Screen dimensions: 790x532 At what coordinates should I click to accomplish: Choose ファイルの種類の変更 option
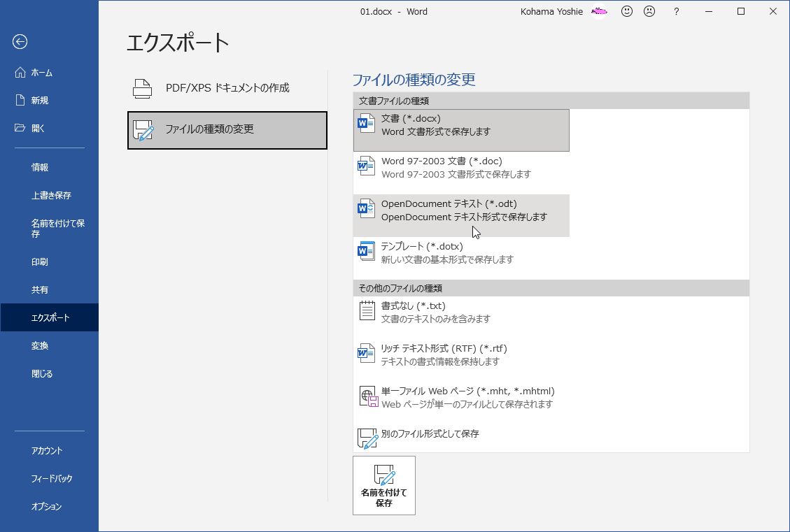[227, 130]
